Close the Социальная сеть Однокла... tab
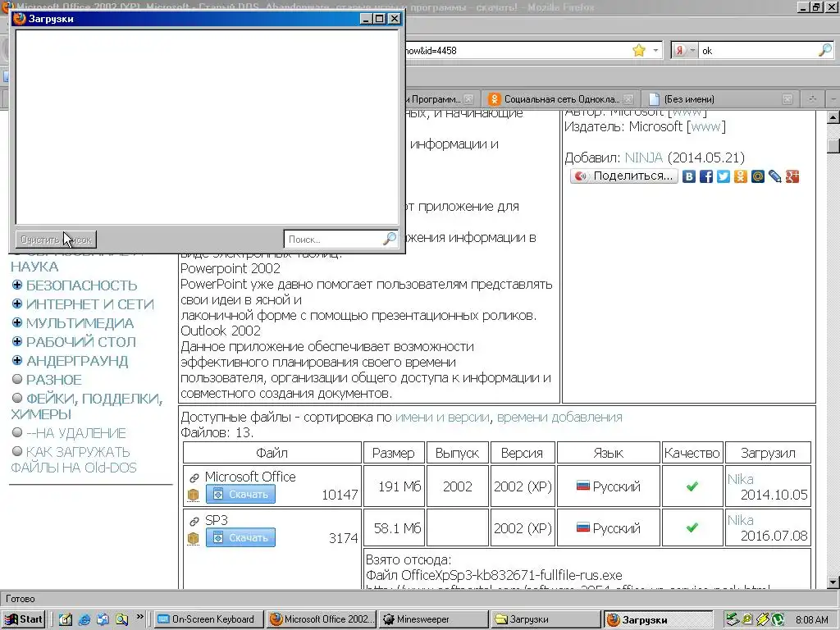 (x=628, y=99)
